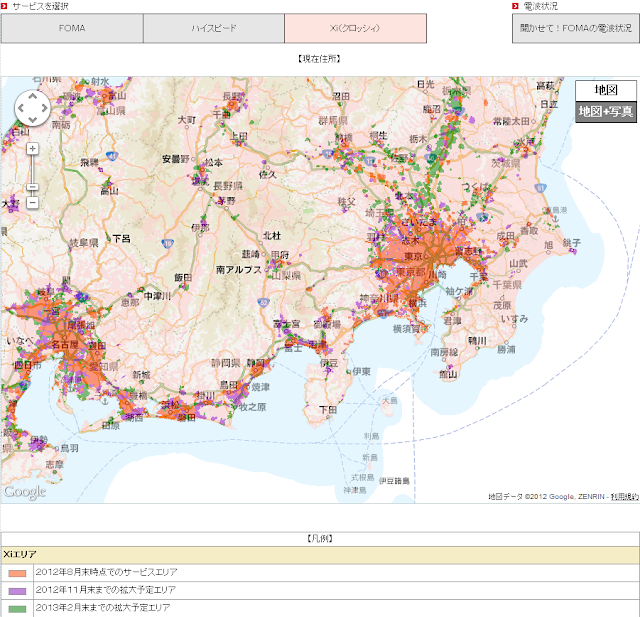This screenshot has width=640, height=617.
Task: Switch map view to 地図+写真
Action: click(606, 111)
